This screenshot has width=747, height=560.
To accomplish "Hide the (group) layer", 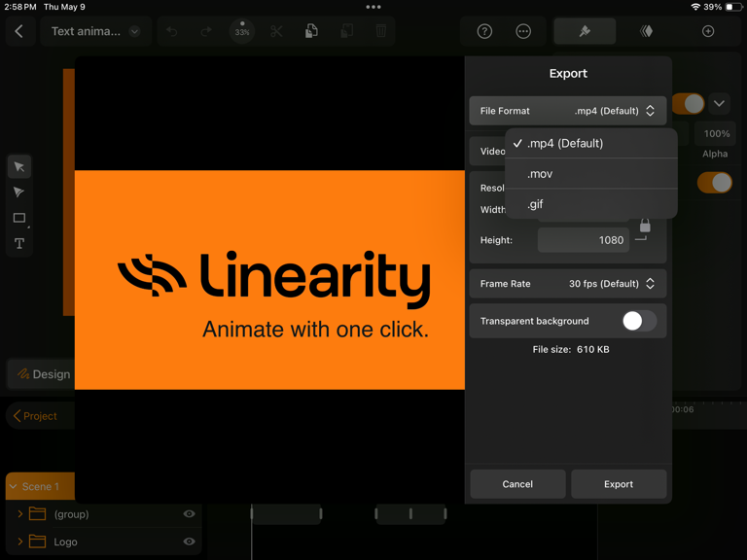I will [189, 514].
